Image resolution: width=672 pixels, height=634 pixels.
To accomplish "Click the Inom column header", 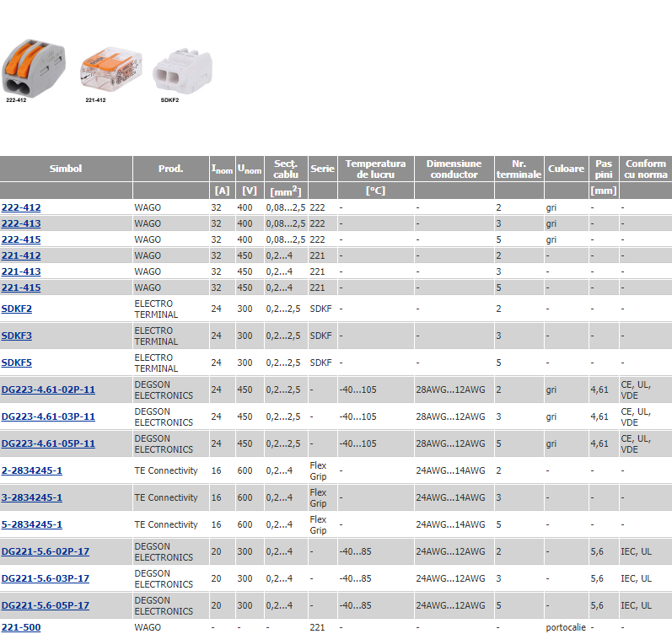I will coord(222,169).
